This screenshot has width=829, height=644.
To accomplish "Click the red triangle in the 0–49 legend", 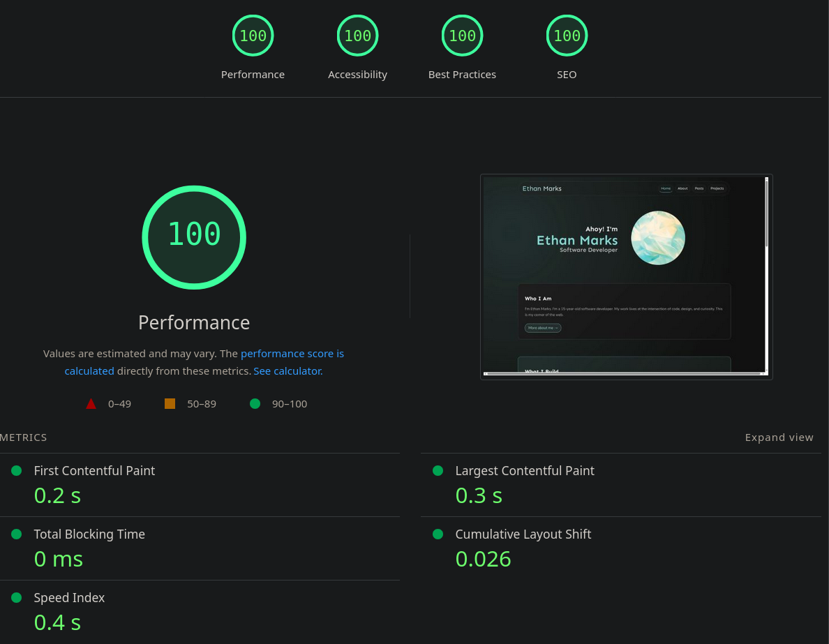I will (x=91, y=403).
